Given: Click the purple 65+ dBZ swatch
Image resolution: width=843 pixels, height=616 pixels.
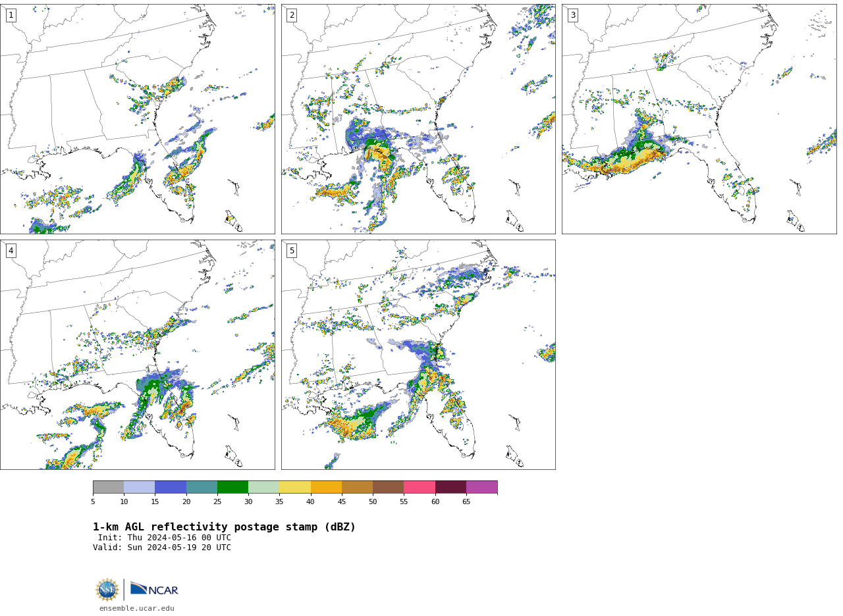Looking at the screenshot, I should (482, 487).
